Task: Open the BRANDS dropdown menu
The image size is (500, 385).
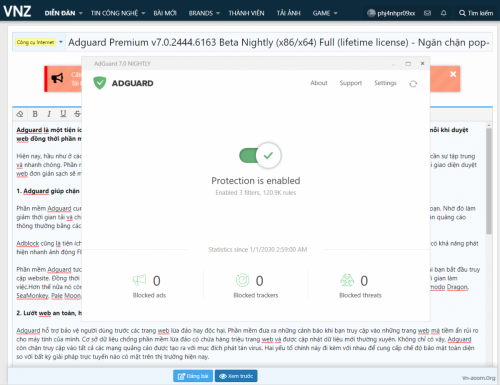Action: [x=204, y=13]
